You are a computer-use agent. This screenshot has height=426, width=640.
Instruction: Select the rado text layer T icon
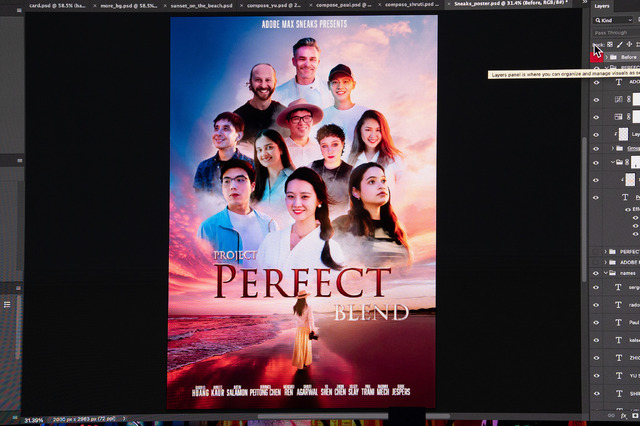[618, 305]
